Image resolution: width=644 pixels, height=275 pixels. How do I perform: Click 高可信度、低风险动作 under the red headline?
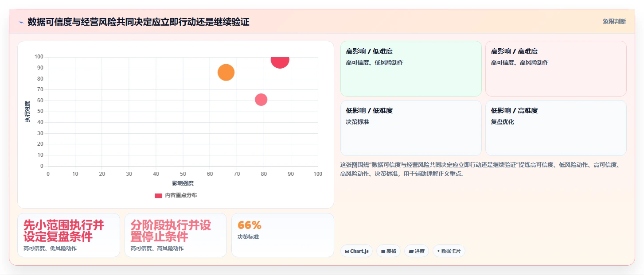pos(50,248)
